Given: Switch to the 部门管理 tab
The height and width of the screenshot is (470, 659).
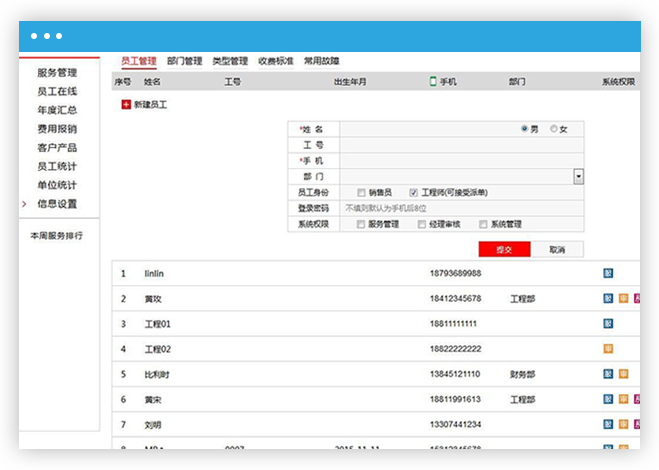Looking at the screenshot, I should click(x=184, y=61).
